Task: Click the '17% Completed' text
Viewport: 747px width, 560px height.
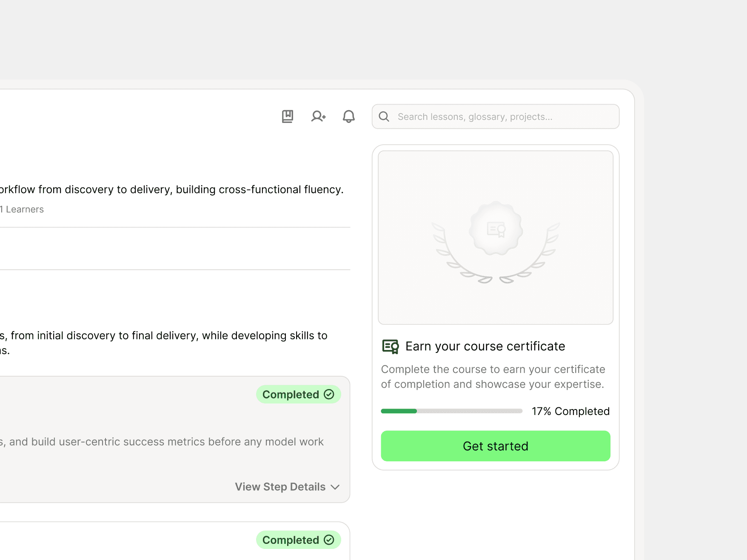Action: click(x=570, y=411)
